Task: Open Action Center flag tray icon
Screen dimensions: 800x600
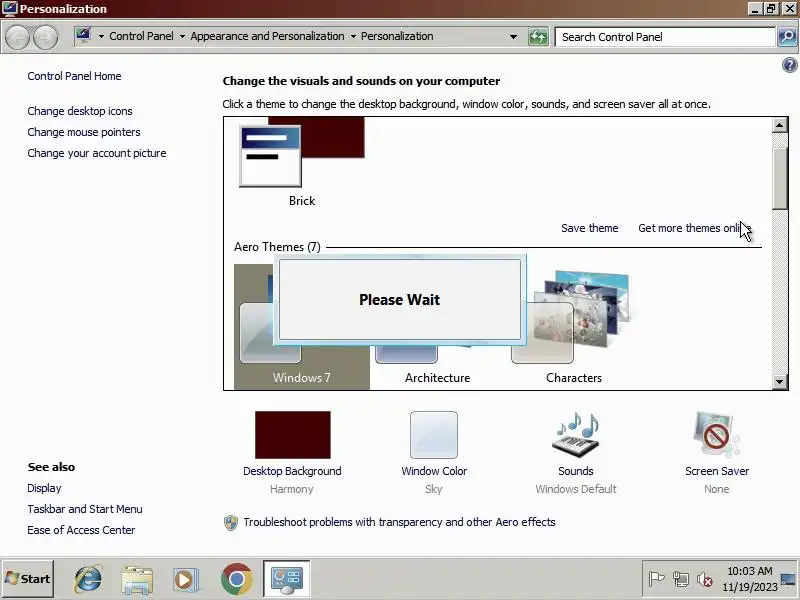Action: 656,579
